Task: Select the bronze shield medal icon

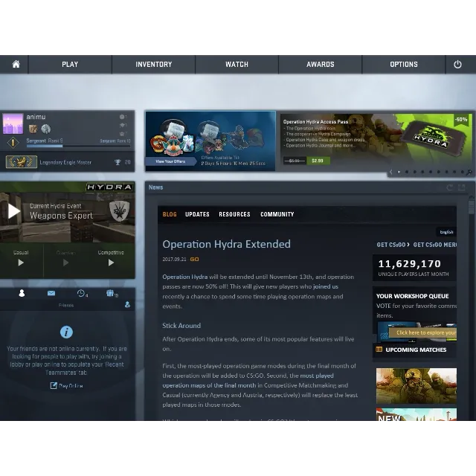Action: pos(33,129)
